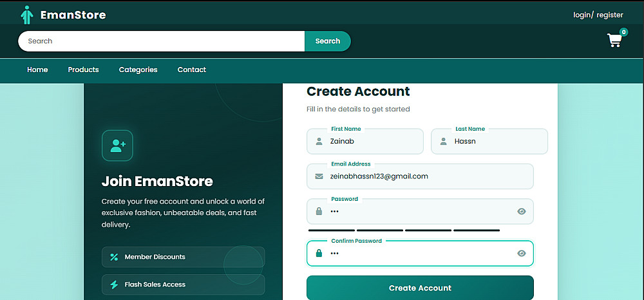Click the lock icon in Confirm Password field
Image resolution: width=644 pixels, height=300 pixels.
(x=319, y=253)
